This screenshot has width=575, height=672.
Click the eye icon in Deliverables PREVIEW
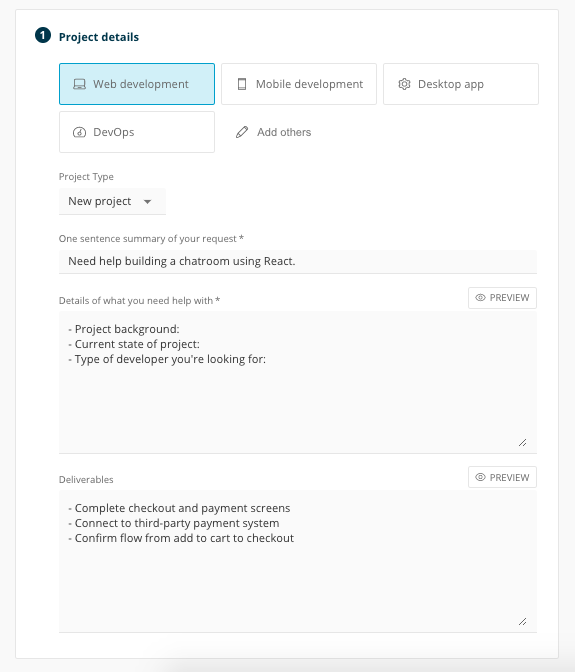click(480, 477)
